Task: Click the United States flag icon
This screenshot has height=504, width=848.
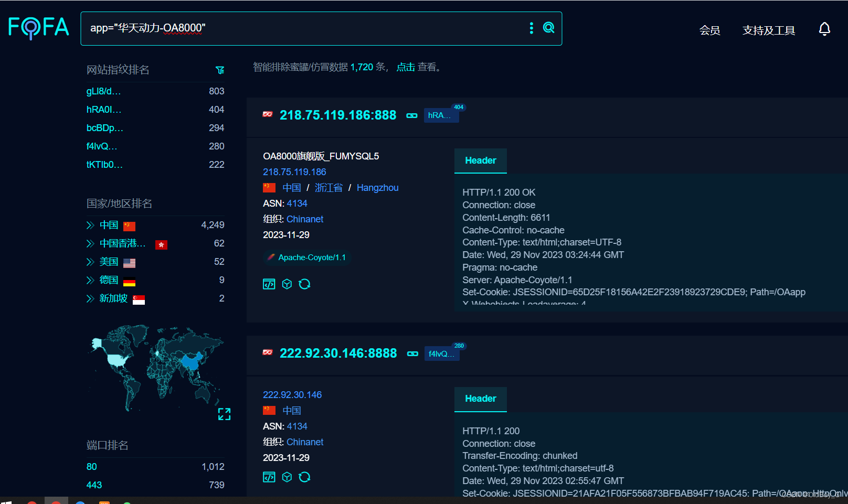Action: 129,263
